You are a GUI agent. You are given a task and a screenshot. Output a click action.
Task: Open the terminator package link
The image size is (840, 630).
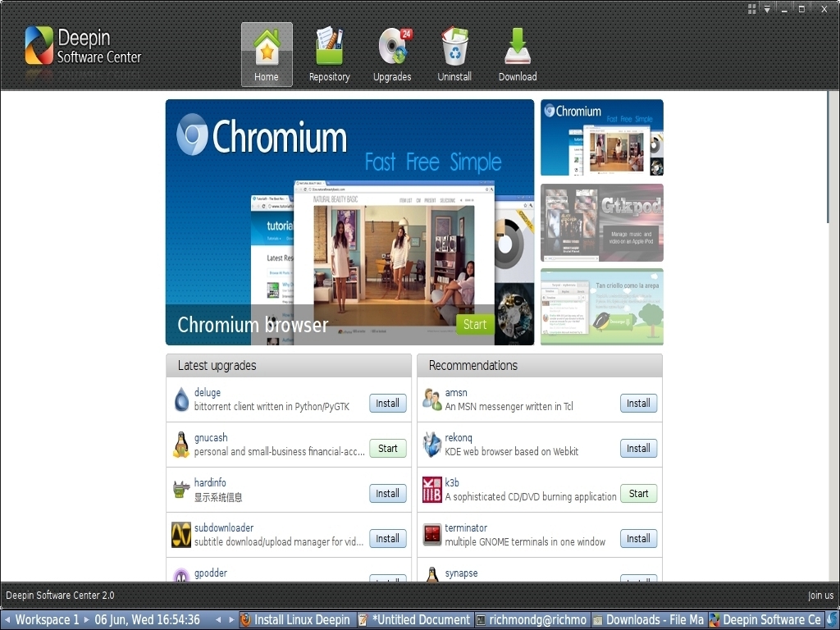coord(466,527)
